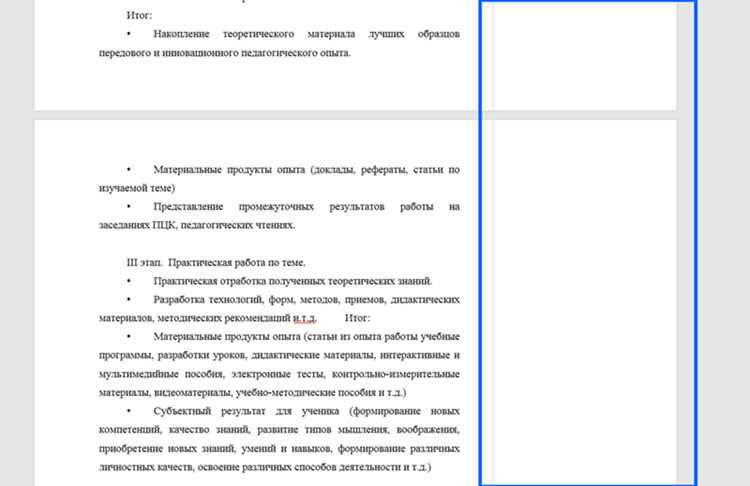Click the line "Практическая отработка полученных теоретических знаний."
Viewport: 750px width, 486px height.
coord(292,281)
